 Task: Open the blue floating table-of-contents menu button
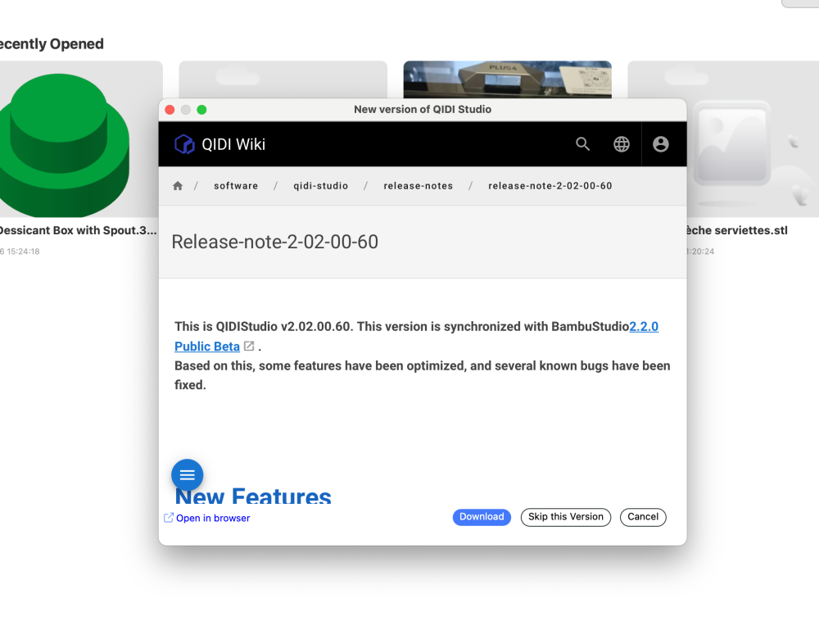click(x=187, y=474)
